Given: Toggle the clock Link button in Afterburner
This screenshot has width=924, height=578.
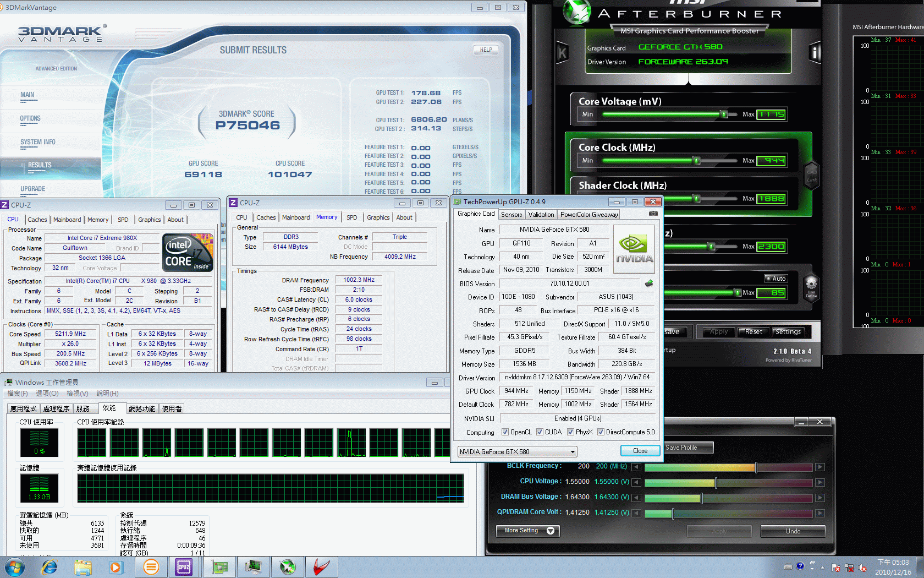Looking at the screenshot, I should pos(812,176).
